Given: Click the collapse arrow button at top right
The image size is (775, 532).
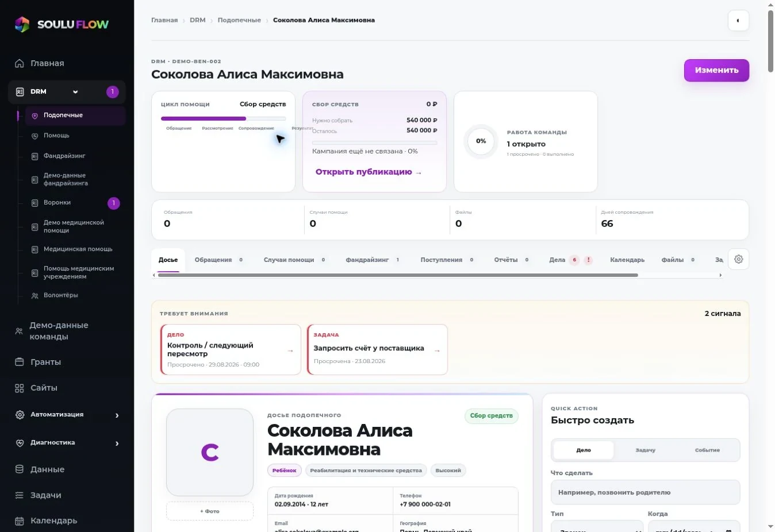Looking at the screenshot, I should tap(738, 21).
